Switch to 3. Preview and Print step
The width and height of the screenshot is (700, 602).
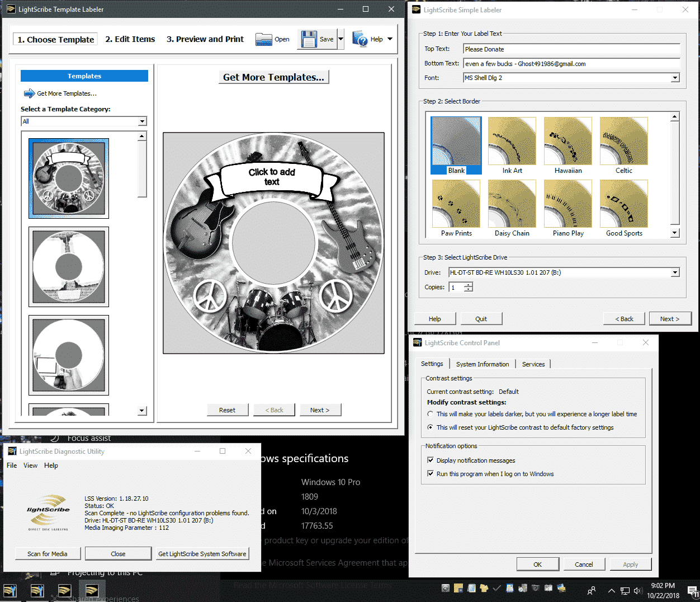205,39
